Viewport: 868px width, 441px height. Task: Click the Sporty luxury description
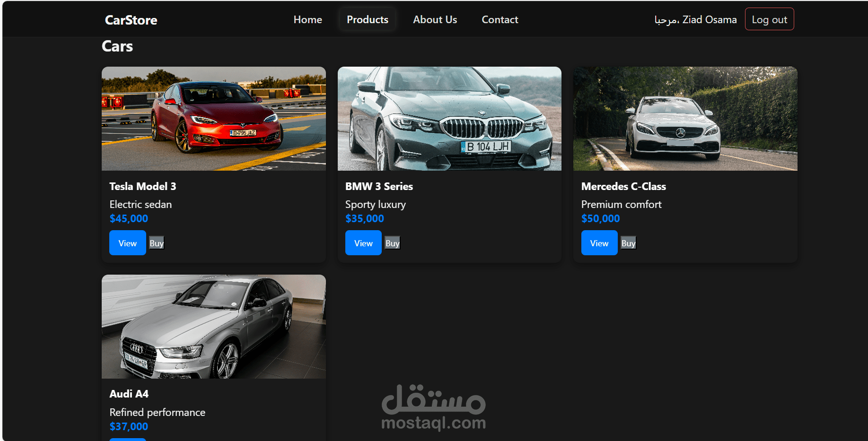point(376,204)
